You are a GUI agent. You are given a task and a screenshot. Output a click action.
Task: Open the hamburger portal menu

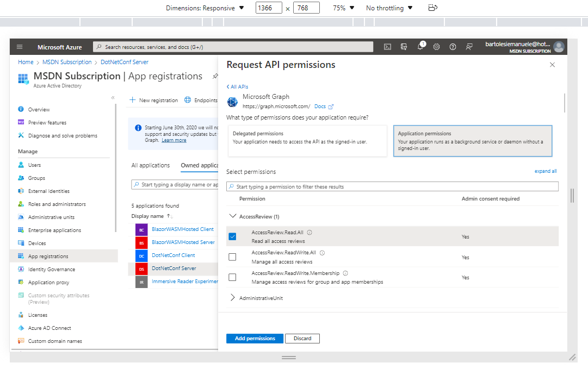20,47
